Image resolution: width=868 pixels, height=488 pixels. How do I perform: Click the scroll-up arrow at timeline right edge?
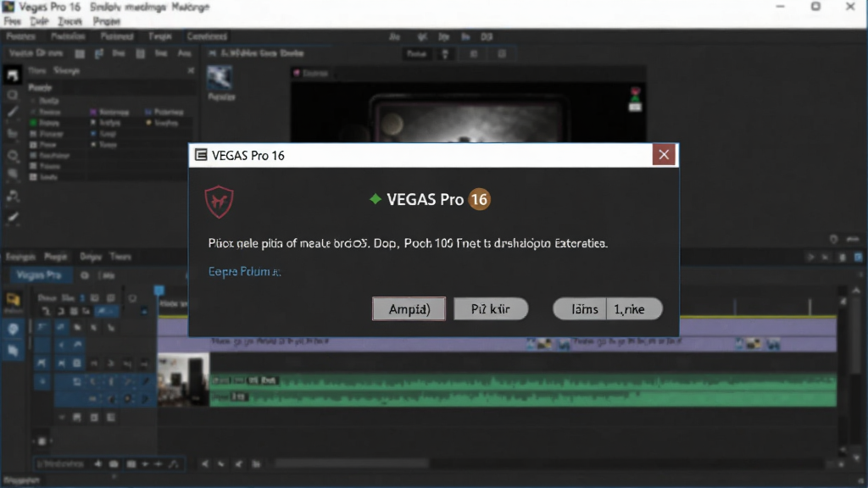pyautogui.click(x=856, y=291)
